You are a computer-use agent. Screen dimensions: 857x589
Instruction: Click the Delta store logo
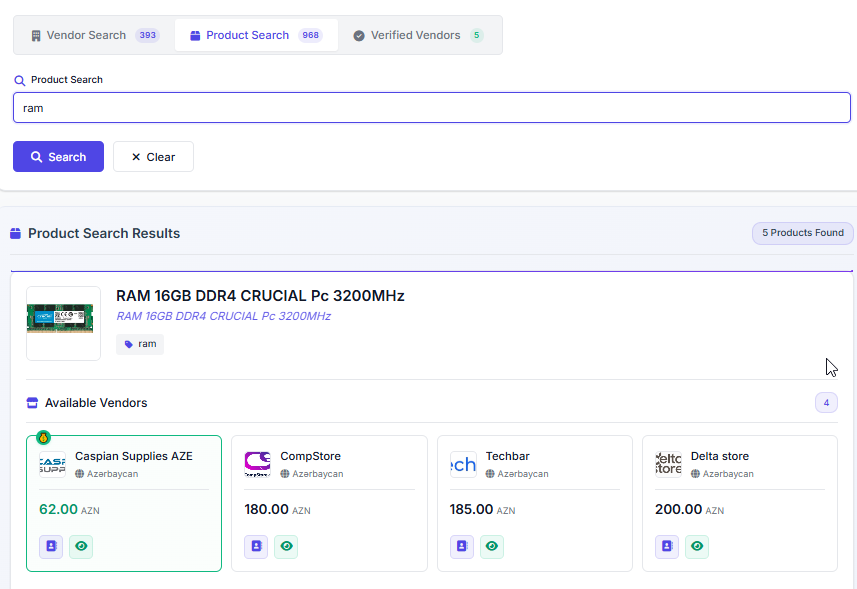click(668, 464)
